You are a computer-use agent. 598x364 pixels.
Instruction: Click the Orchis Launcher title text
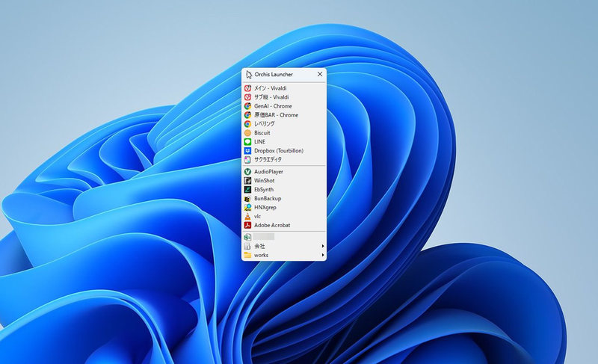(x=274, y=75)
